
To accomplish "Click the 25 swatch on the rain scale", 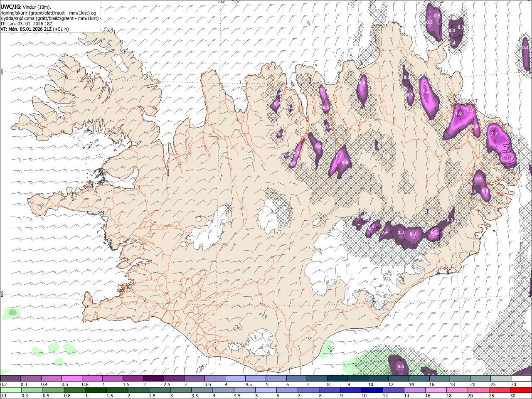I will point(500,390).
